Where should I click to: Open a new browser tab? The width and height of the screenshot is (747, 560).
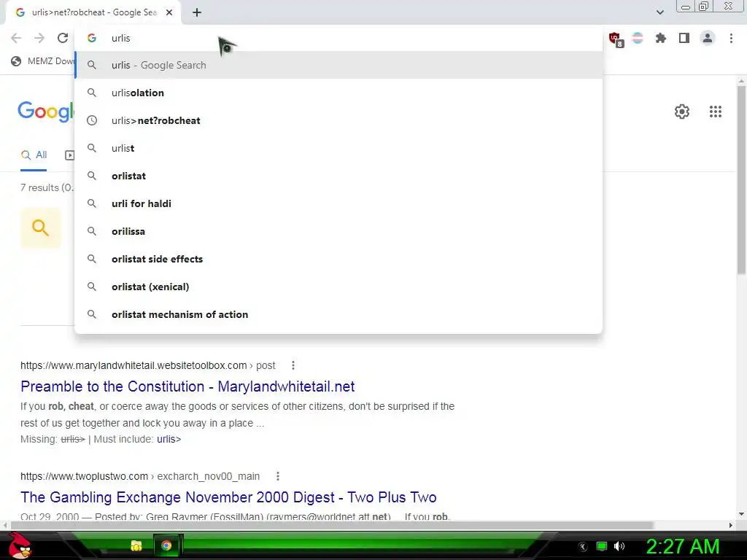(197, 12)
